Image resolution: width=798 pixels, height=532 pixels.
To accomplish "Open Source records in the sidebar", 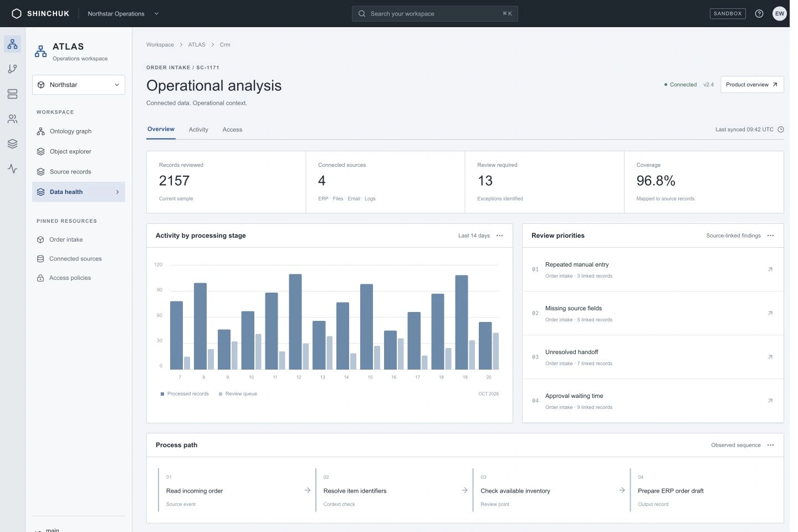I will point(79,172).
